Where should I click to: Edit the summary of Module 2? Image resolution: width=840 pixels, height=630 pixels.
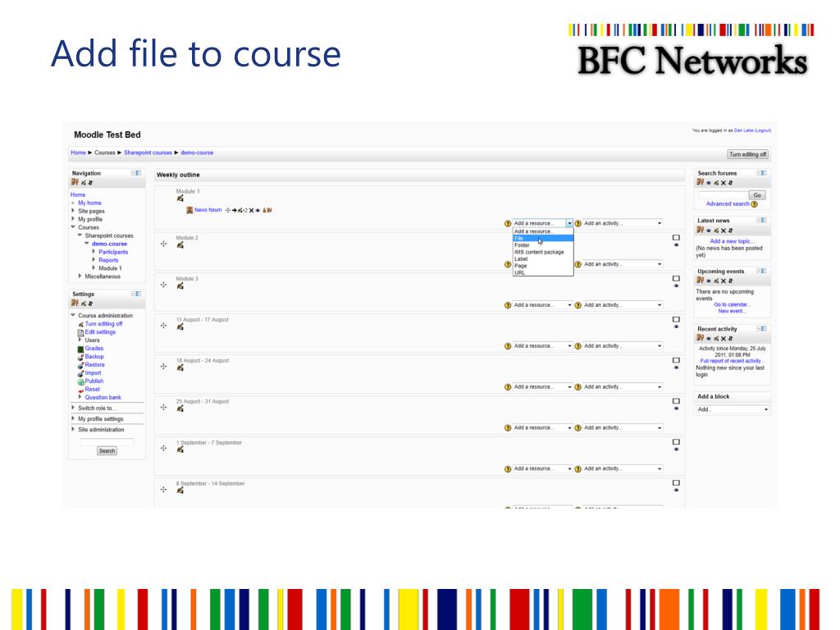pos(180,244)
